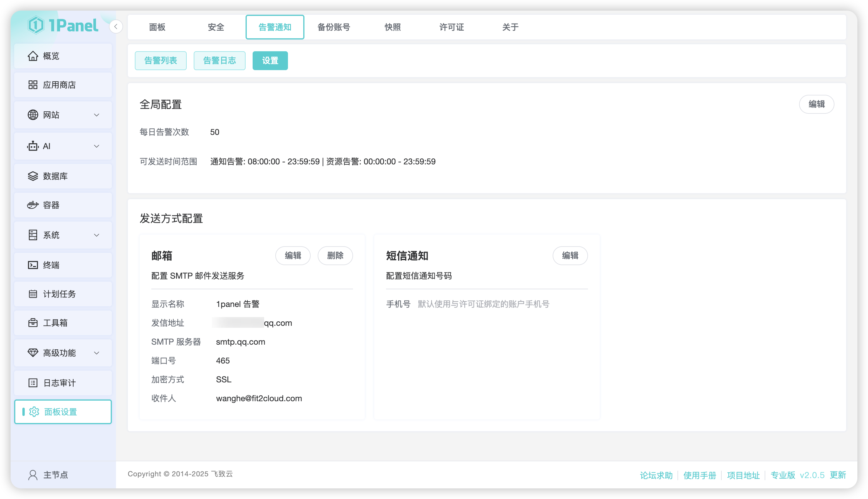The width and height of the screenshot is (868, 499).
Task: Open the 项目地址 link
Action: click(x=743, y=475)
